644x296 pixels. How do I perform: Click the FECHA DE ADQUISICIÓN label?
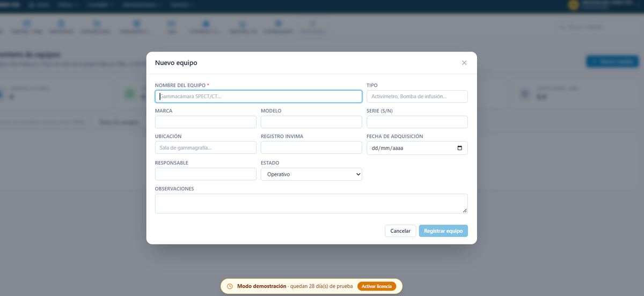395,136
